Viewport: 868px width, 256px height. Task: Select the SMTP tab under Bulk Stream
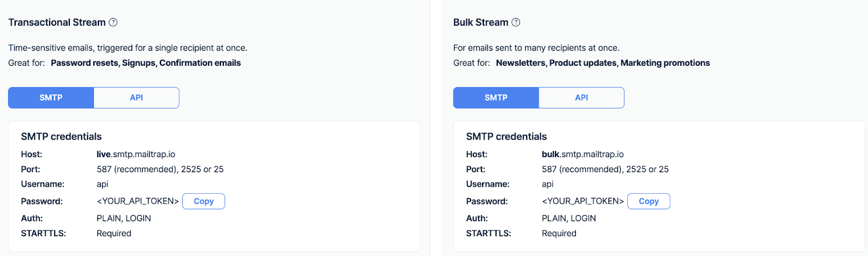[496, 98]
